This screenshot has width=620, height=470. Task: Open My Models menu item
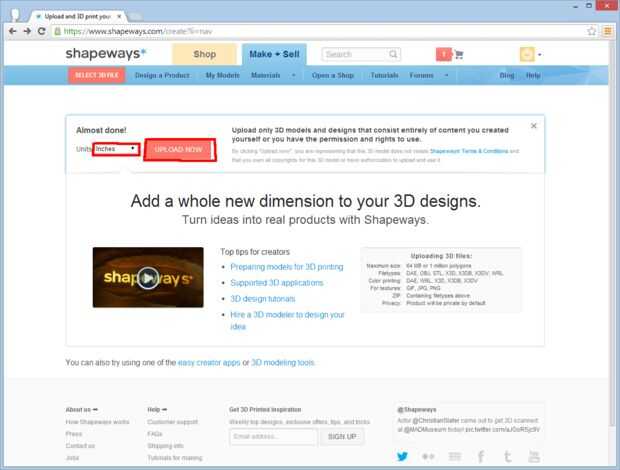pyautogui.click(x=223, y=75)
